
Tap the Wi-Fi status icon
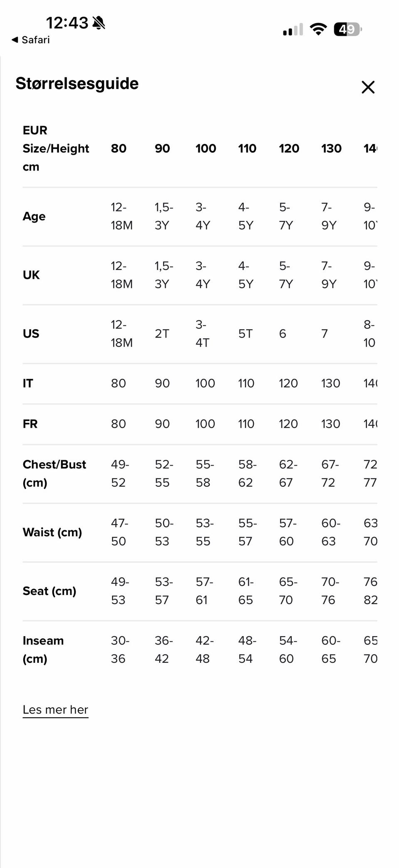coord(318,30)
